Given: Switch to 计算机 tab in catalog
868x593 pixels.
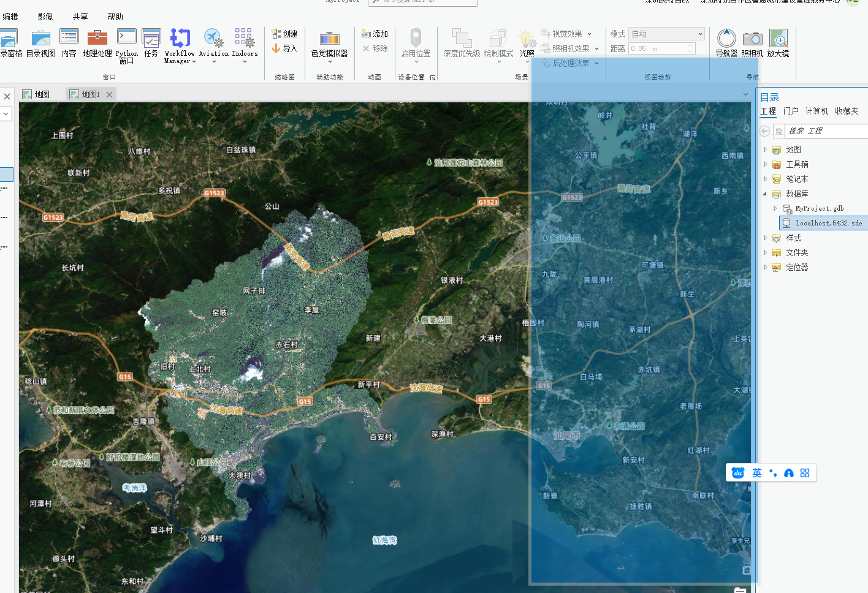Looking at the screenshot, I should pyautogui.click(x=817, y=111).
